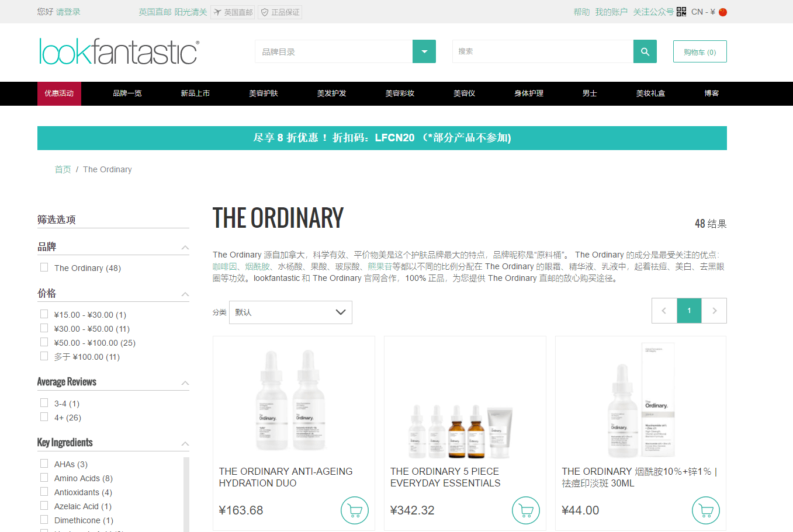Open the 购物车 (0) cart button
Viewport: 793px width, 532px height.
[700, 51]
